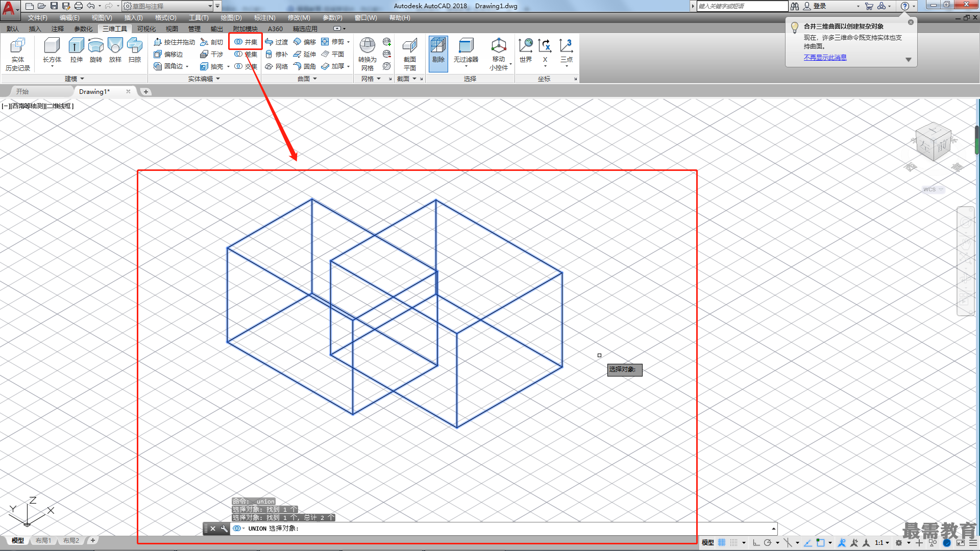
Task: Click the 截面平面 section plane tool
Action: tap(410, 54)
